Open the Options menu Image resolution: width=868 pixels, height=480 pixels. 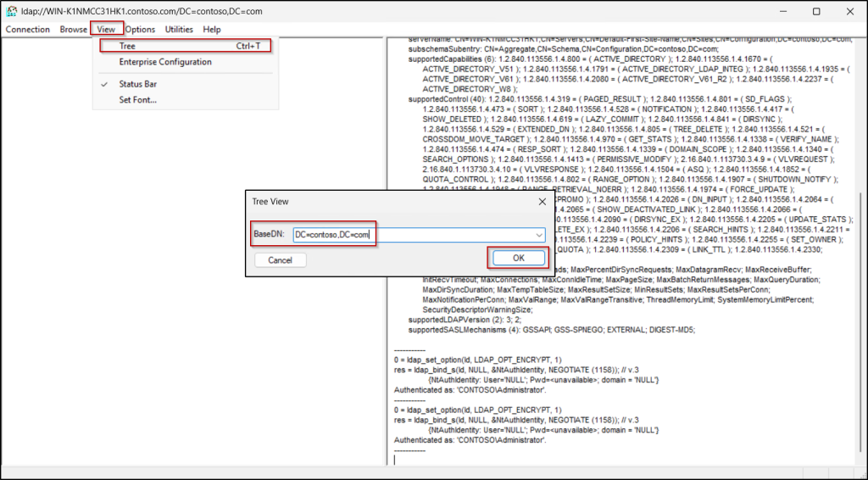[x=141, y=30]
